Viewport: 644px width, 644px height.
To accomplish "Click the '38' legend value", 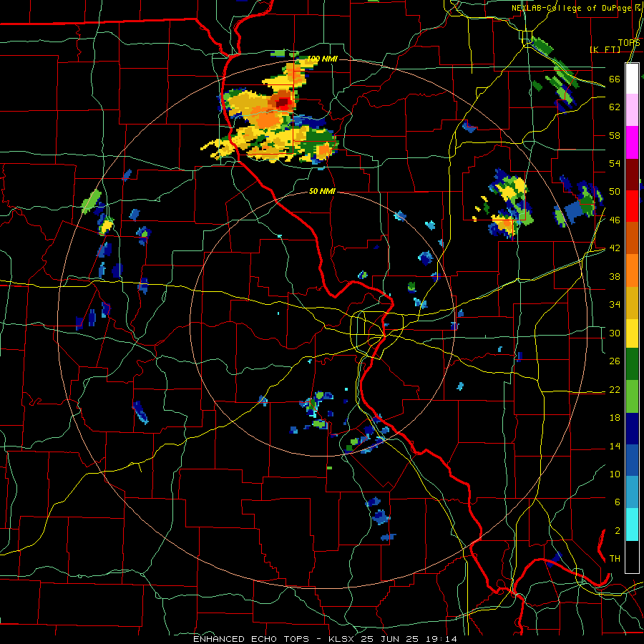I will [615, 276].
